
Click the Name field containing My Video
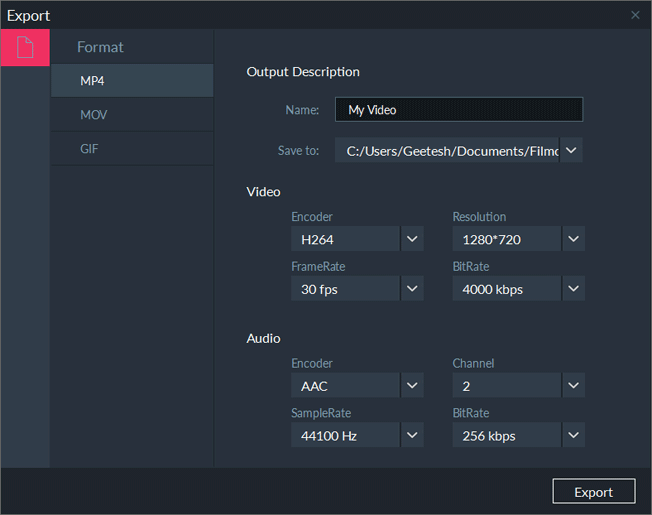459,110
